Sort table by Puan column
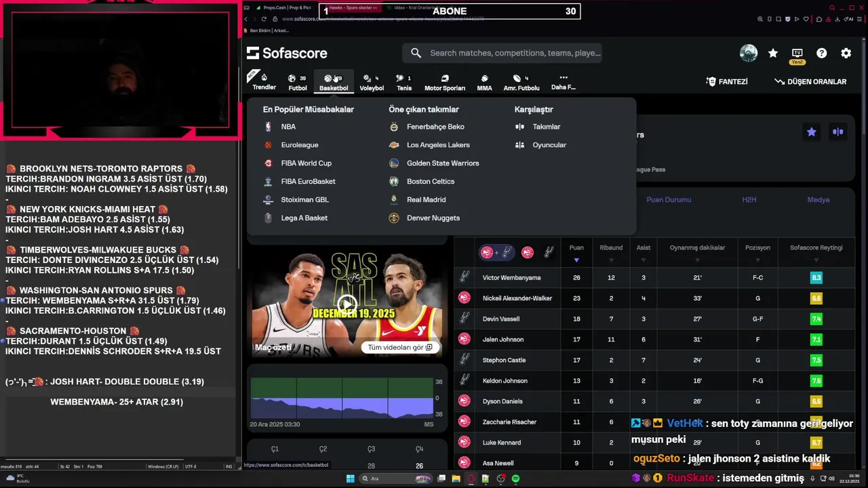 pos(576,252)
